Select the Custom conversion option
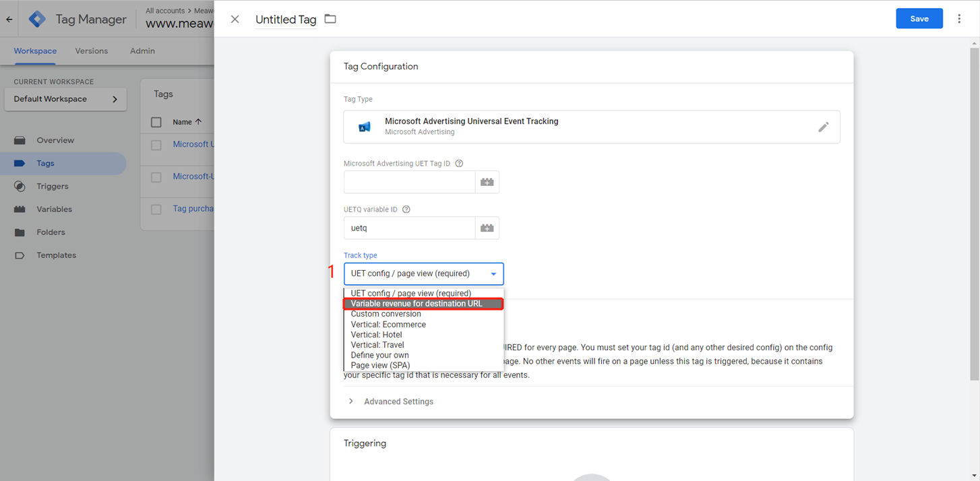This screenshot has height=481, width=980. pyautogui.click(x=423, y=314)
